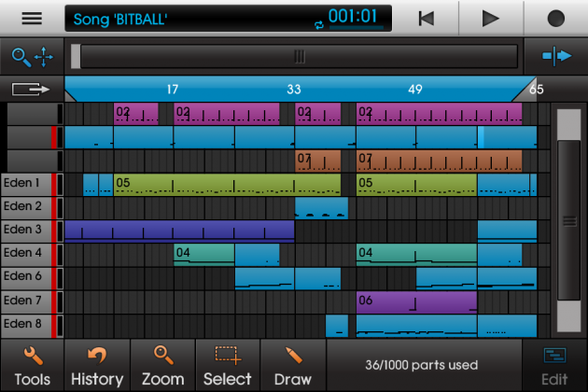Image resolution: width=588 pixels, height=392 pixels.
Task: Click the record button
Action: click(555, 19)
